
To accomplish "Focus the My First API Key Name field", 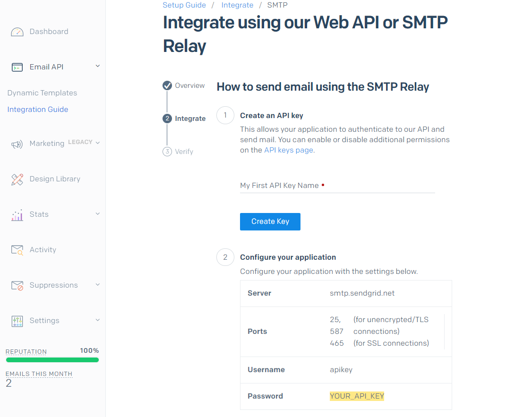I will pyautogui.click(x=337, y=186).
